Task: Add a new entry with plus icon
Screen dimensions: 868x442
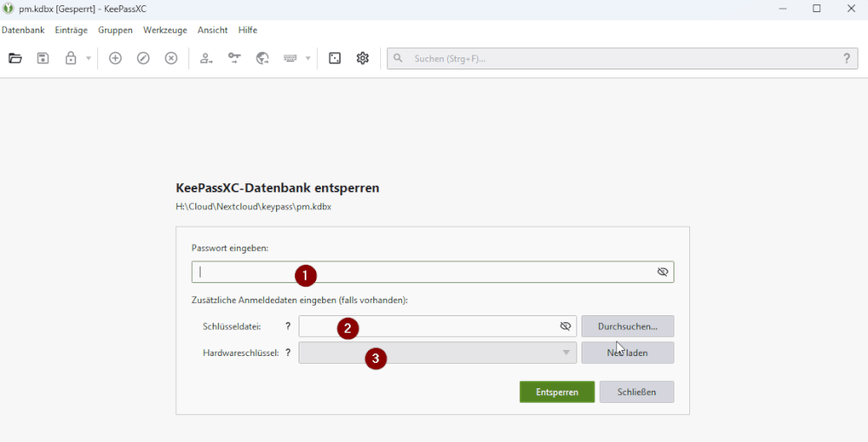Action: pyautogui.click(x=115, y=58)
